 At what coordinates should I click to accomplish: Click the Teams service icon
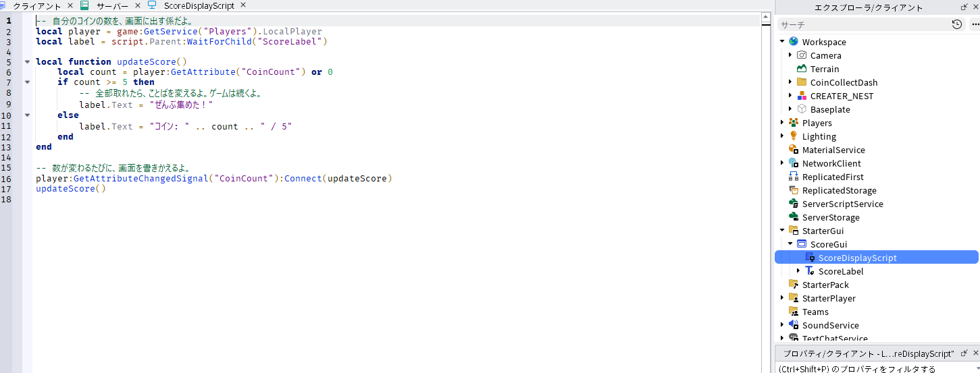[793, 312]
